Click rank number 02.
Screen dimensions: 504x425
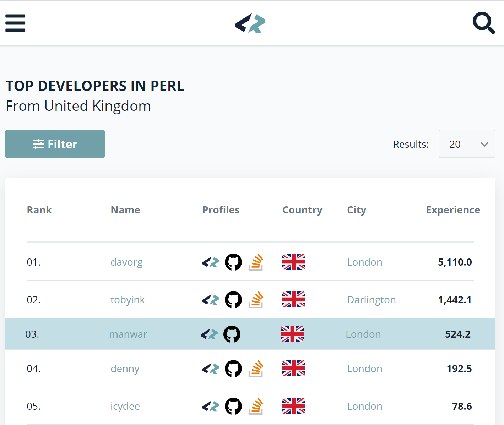click(34, 300)
